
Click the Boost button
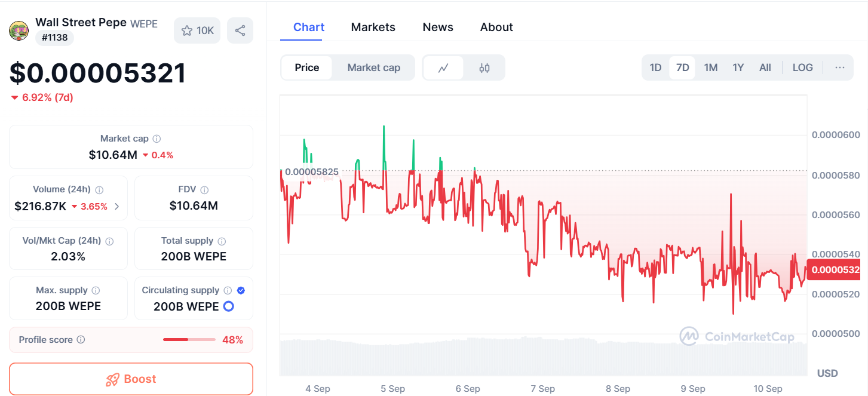click(131, 379)
